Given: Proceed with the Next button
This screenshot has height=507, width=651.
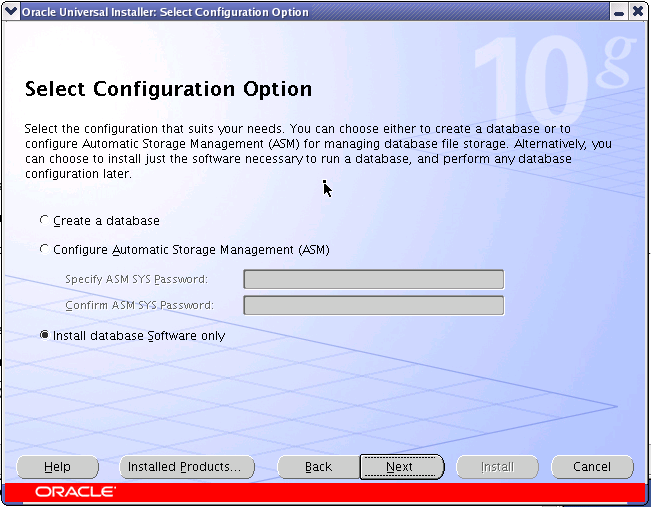Looking at the screenshot, I should 401,467.
